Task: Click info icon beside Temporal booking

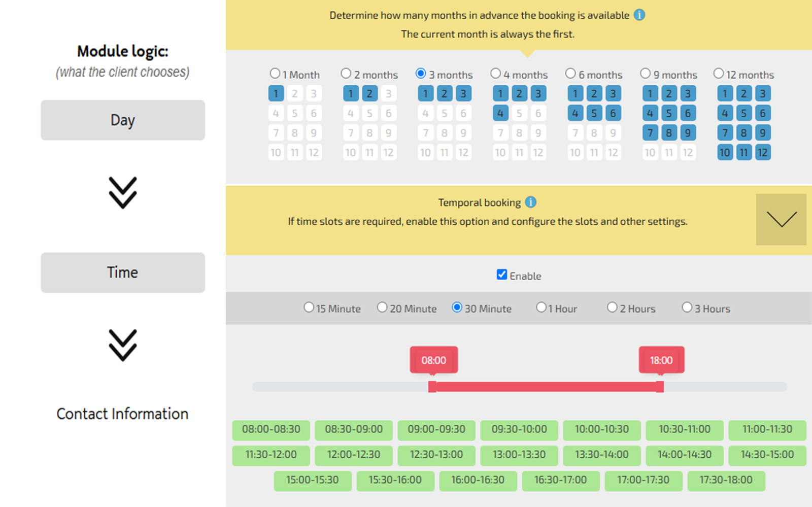Action: click(x=530, y=202)
